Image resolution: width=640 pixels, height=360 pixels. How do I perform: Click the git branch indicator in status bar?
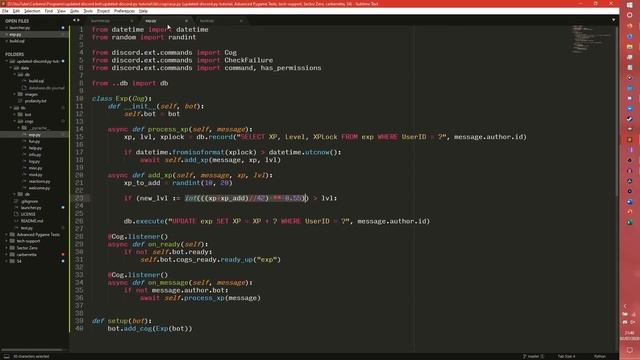tap(533, 356)
